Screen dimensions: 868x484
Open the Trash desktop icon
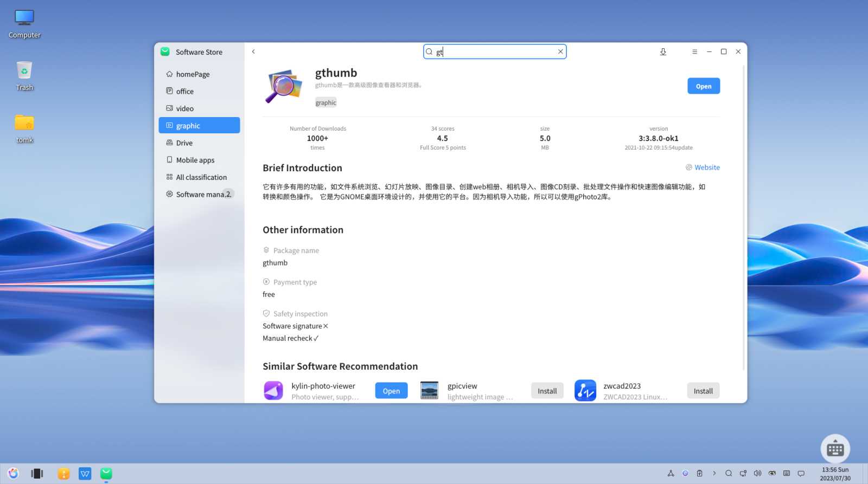click(24, 76)
